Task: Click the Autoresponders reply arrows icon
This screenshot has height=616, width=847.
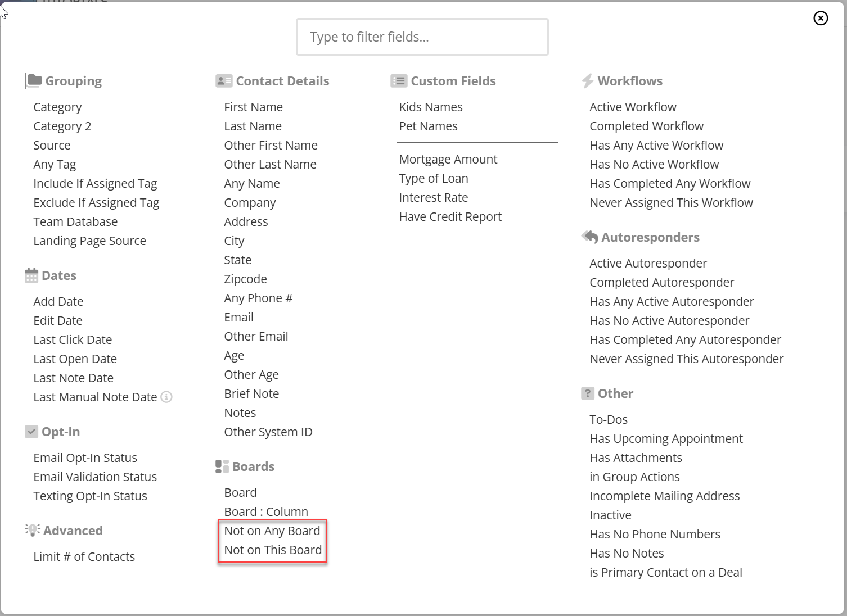Action: [590, 237]
